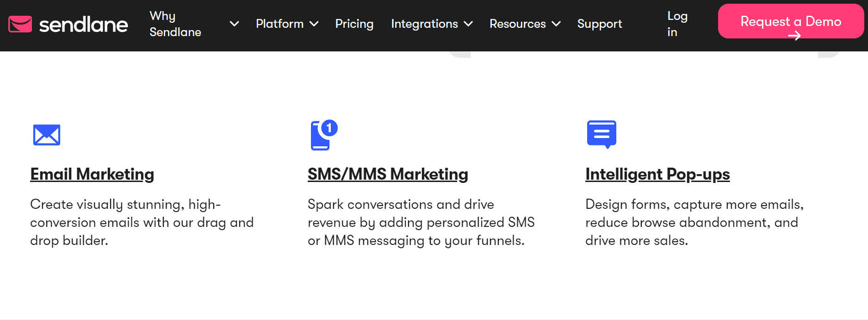Open the SMS/MMS Marketing heading link
The image size is (868, 320).
coord(388,174)
